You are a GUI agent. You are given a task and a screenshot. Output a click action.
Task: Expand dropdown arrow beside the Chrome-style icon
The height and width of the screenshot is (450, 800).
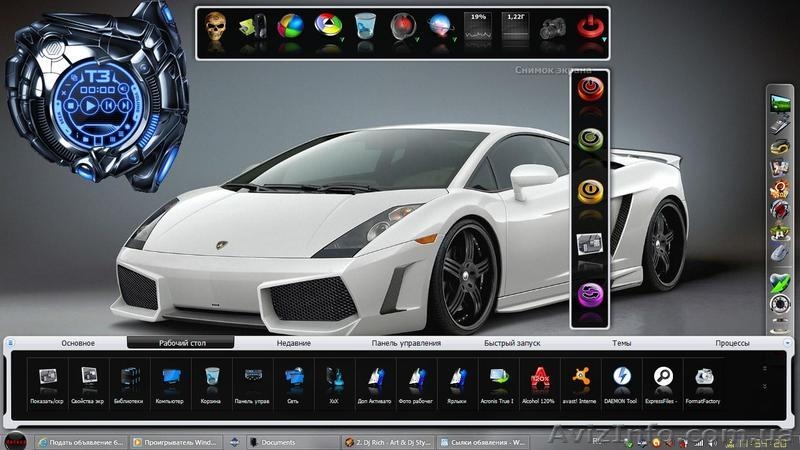342,39
